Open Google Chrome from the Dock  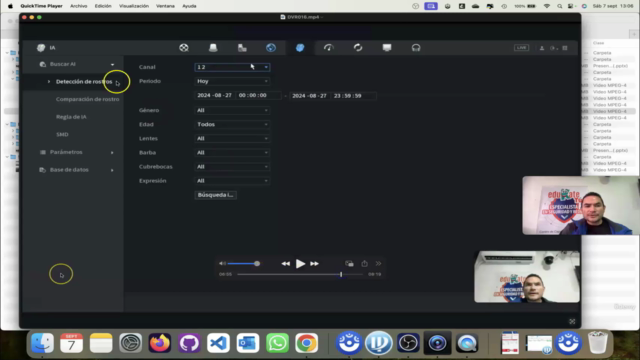click(307, 343)
